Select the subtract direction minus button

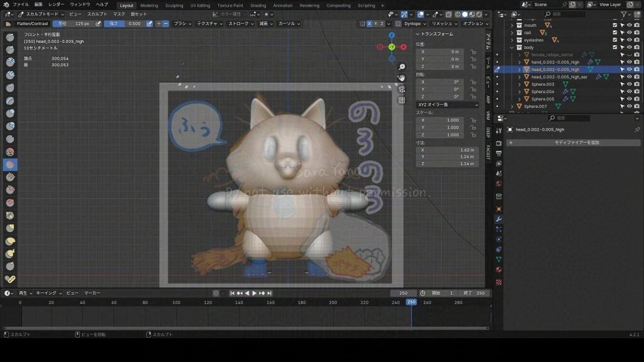(166, 23)
